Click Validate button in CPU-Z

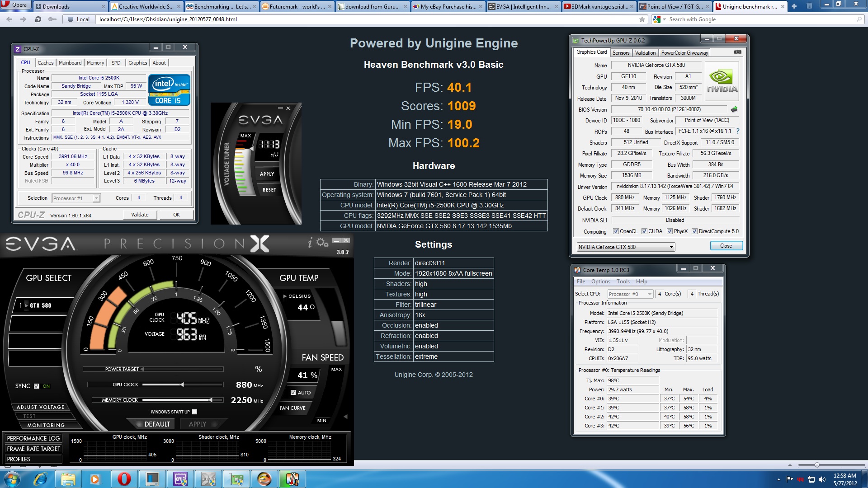(140, 215)
